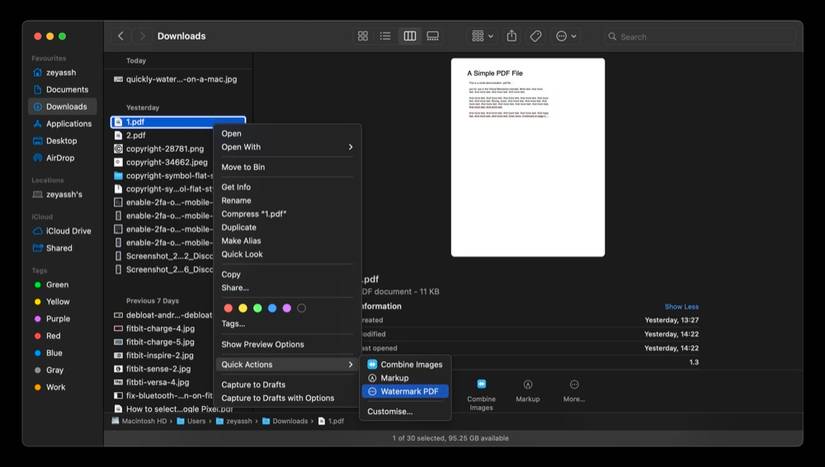This screenshot has width=825, height=467.
Task: Select Markup in Quick Actions submenu
Action: point(405,378)
